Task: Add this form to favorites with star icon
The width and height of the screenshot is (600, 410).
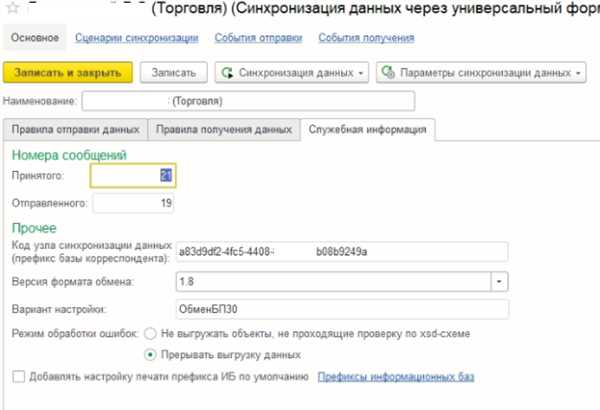Action: (12, 7)
